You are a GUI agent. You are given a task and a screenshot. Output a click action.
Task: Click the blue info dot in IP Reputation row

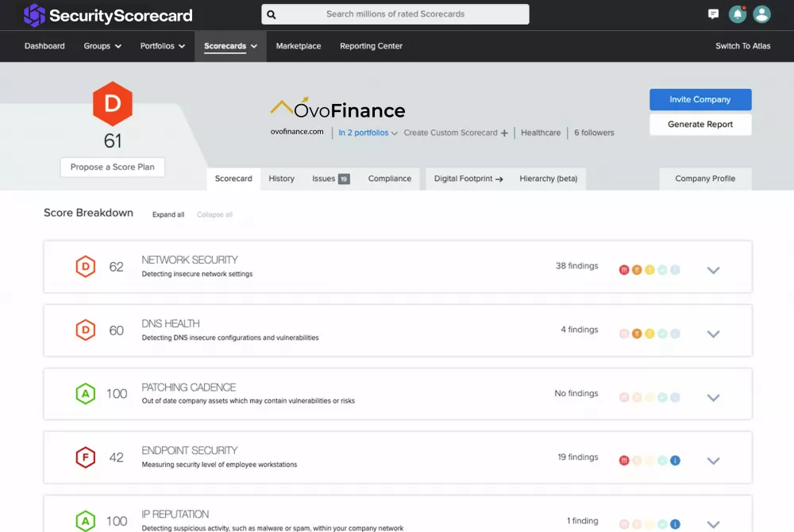click(x=675, y=524)
